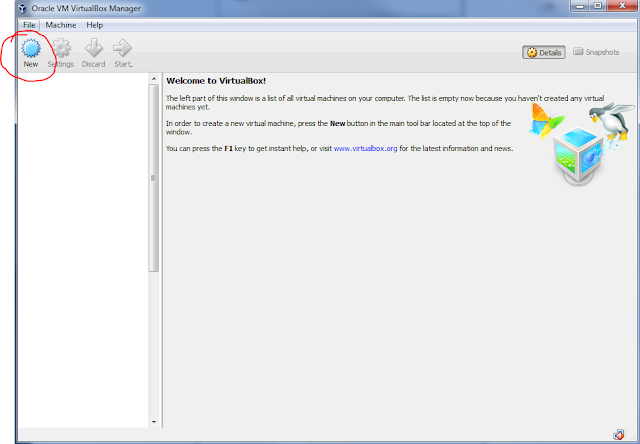Viewport: 640px width, 444px height.
Task: Open the Machine menu
Action: coord(61,25)
